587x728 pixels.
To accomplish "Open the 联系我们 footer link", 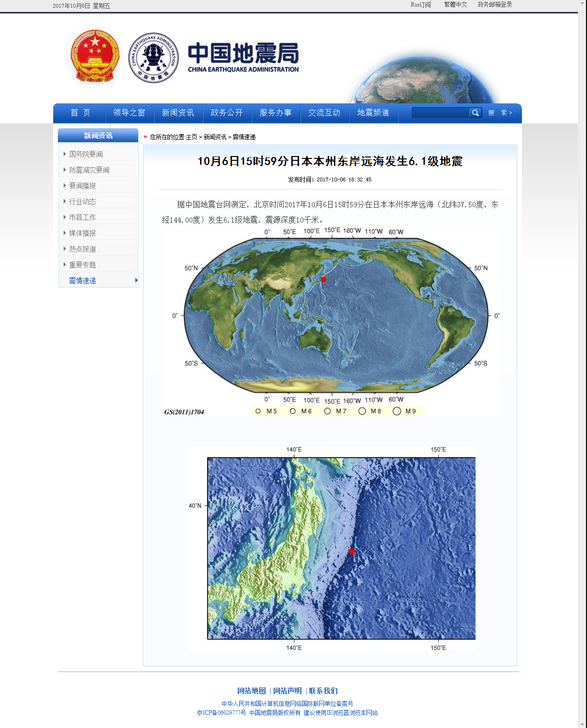I will click(x=323, y=691).
